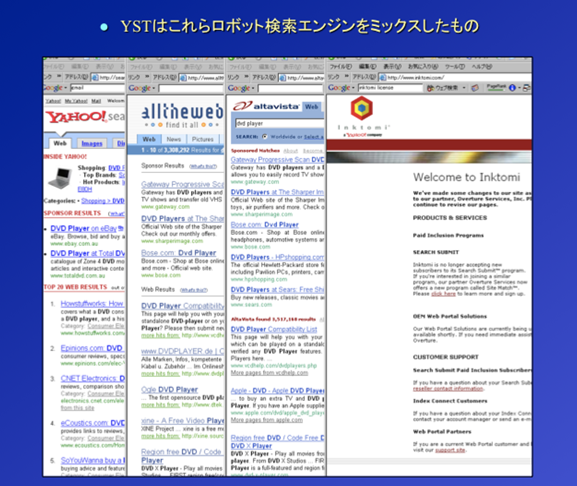Open Howstuffworks result link on Yahoo
The width and height of the screenshot is (577, 486).
92,304
